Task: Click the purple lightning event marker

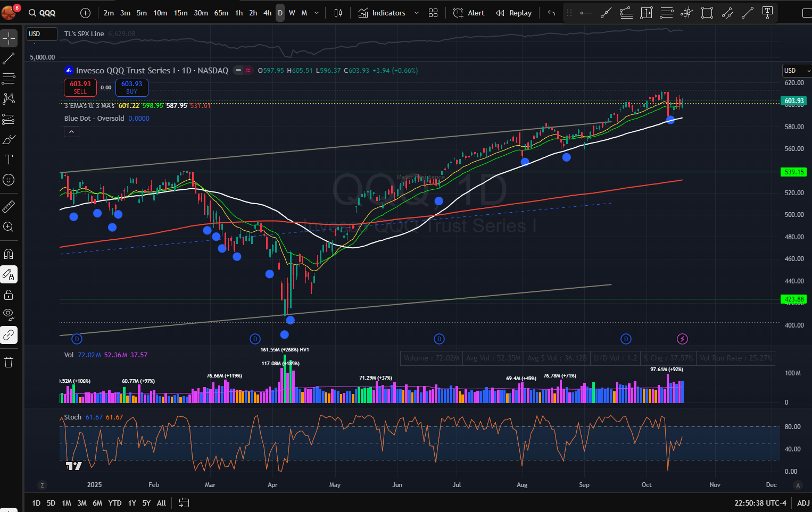Action: point(682,339)
